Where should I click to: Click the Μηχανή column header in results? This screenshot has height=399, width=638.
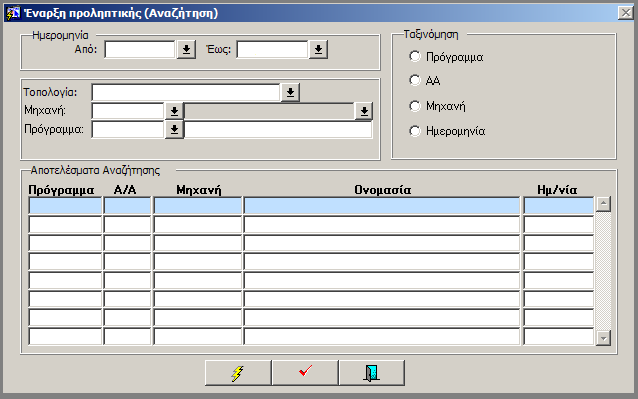199,190
